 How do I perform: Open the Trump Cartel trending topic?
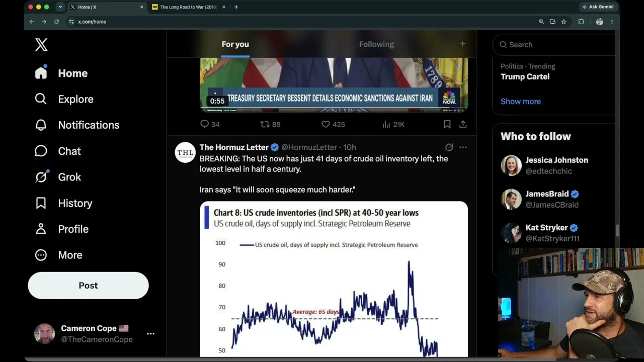coord(525,77)
